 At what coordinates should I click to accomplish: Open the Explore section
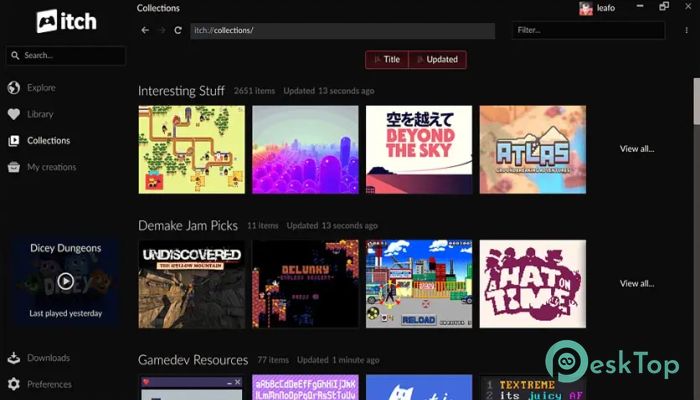41,88
